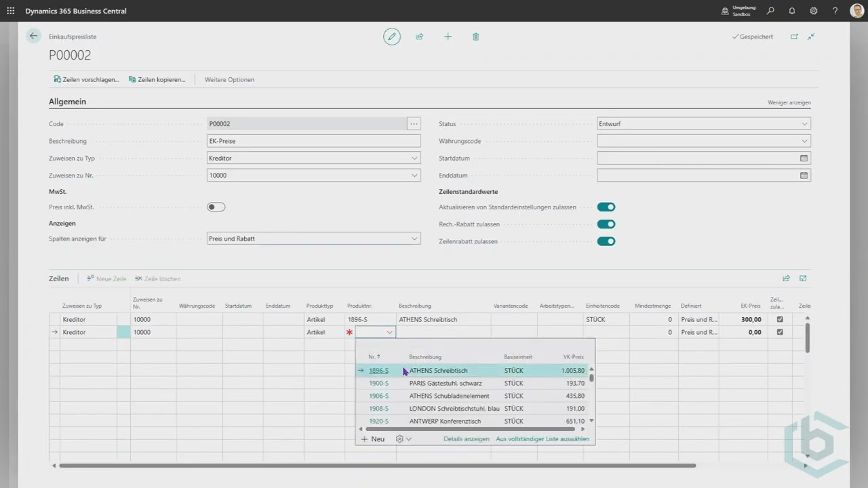Screen dimensions: 868x488
Task: Click the pencil edit icon
Action: pos(392,37)
